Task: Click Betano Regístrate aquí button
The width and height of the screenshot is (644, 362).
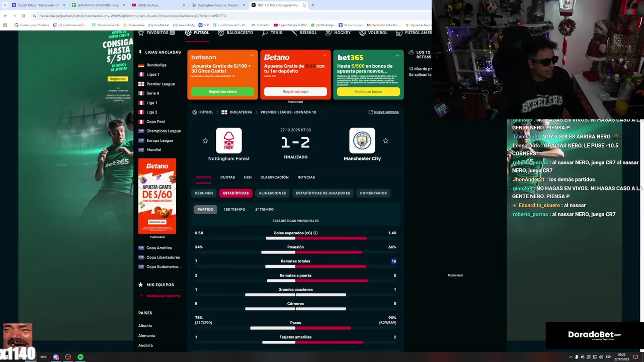Action: [295, 92]
